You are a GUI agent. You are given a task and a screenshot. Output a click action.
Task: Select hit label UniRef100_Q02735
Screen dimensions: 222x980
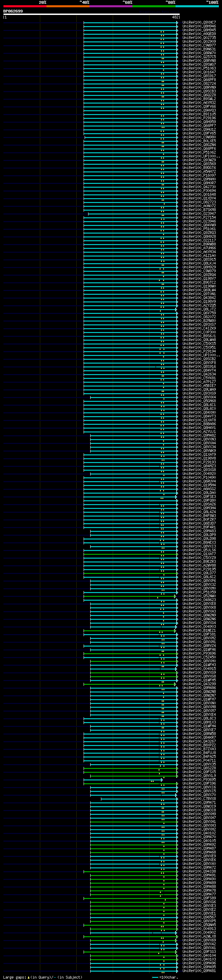(x=199, y=38)
